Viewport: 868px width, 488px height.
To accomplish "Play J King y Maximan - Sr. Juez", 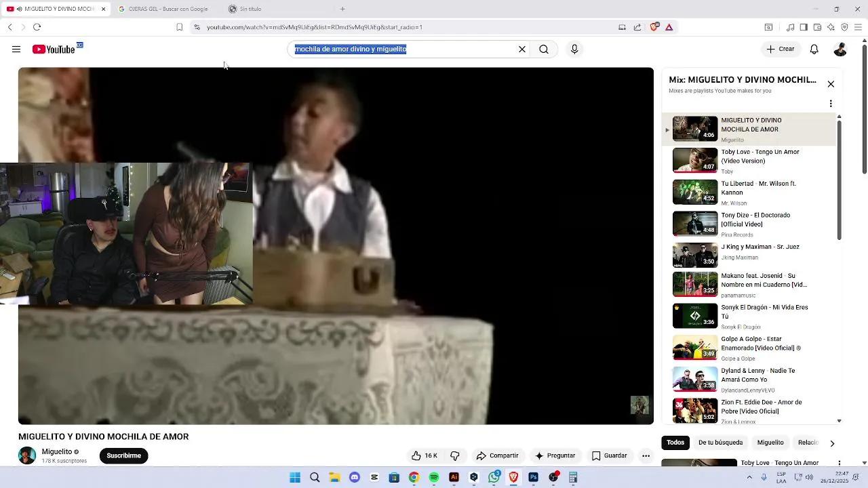I will pos(749,256).
